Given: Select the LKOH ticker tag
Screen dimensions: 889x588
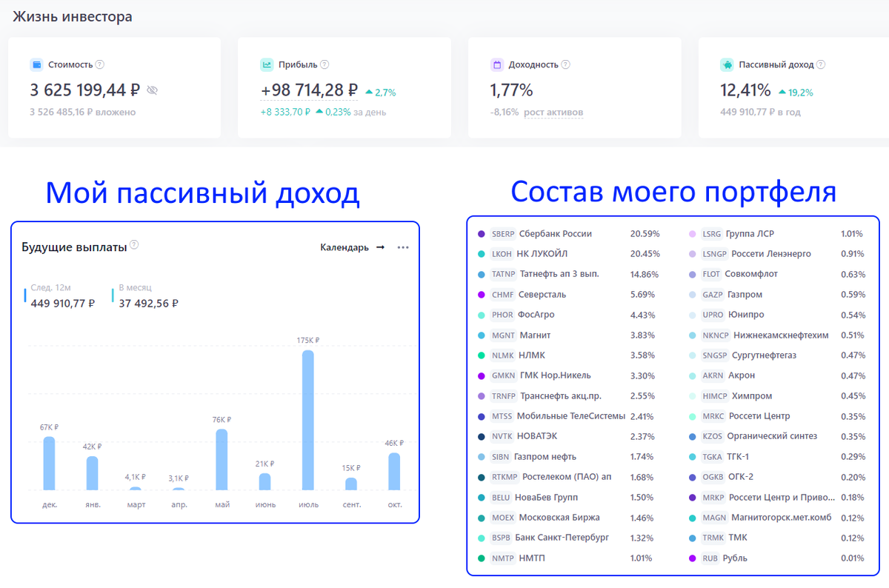Looking at the screenshot, I should (502, 253).
